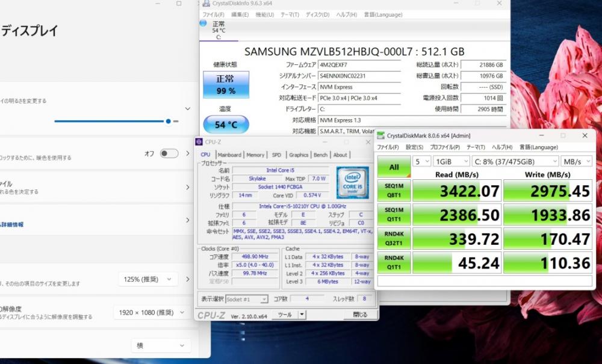Image resolution: width=602 pixels, height=364 pixels.
Task: Open the test count dropdown showing 5
Action: coord(421,161)
